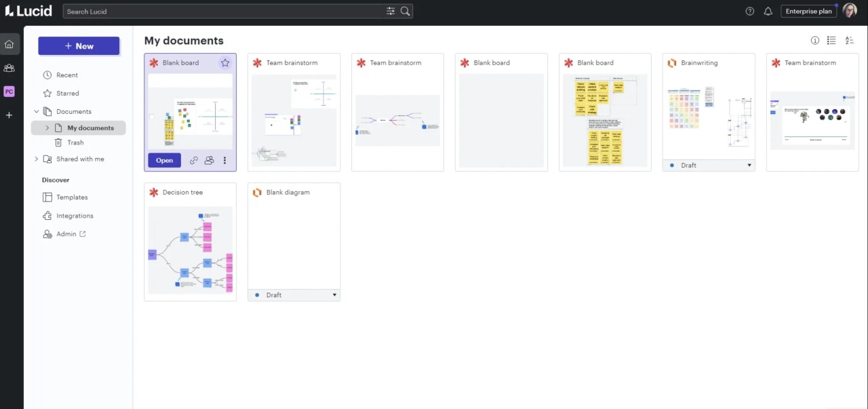Screen dimensions: 868x409
Task: Go to Templates in Discover section
Action: pos(72,197)
